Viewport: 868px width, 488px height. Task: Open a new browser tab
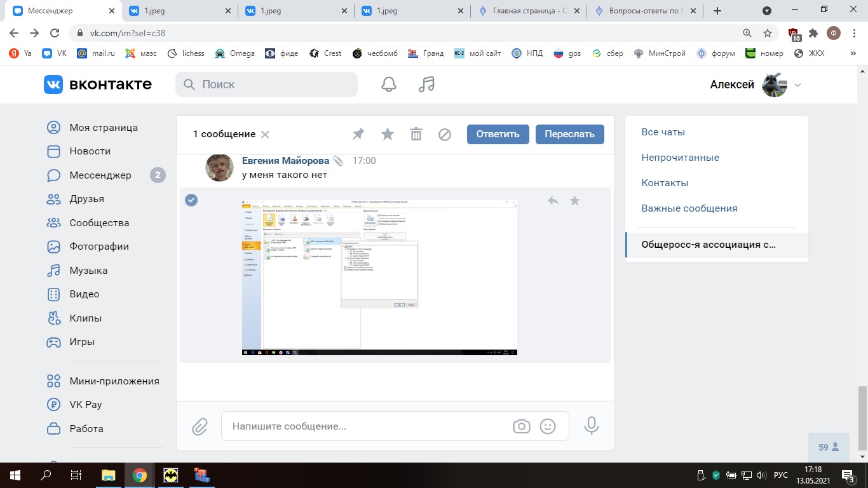(x=717, y=11)
